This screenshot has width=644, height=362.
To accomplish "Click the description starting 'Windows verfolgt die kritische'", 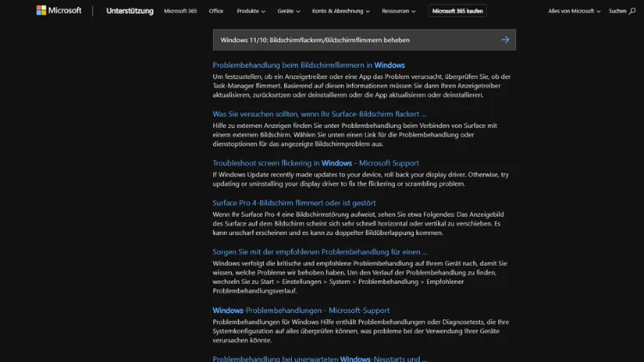I will tap(360, 277).
